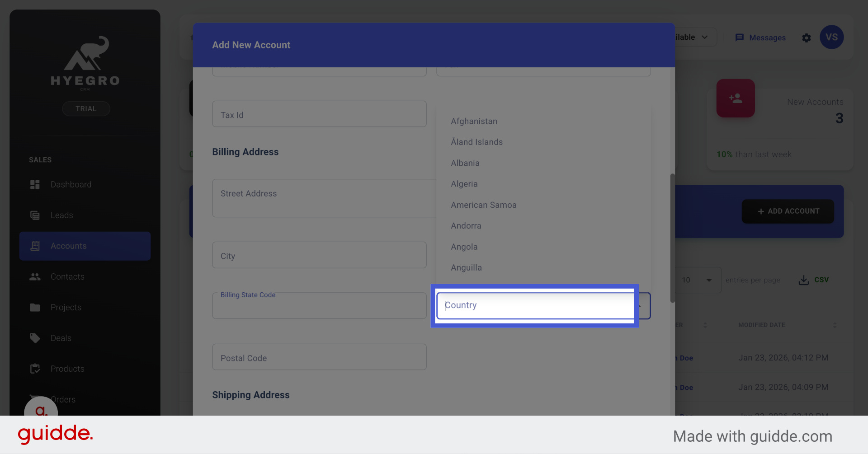Download records via the CSV icon
Viewport: 868px width, 454px height.
click(x=803, y=280)
